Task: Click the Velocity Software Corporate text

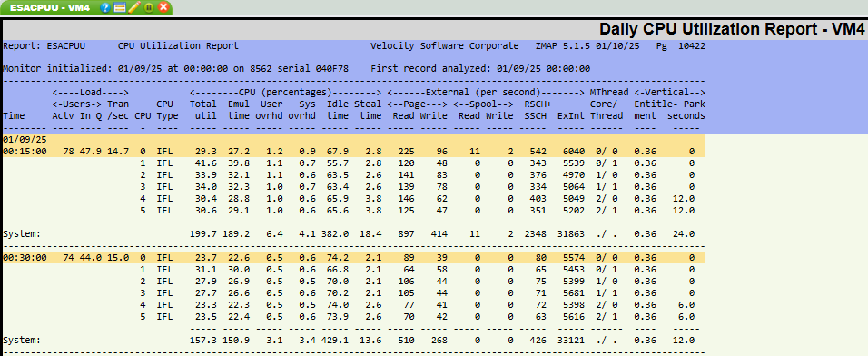Action: pos(445,46)
